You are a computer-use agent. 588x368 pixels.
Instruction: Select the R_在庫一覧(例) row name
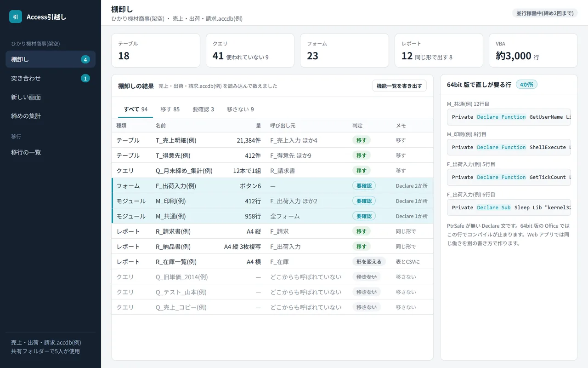pos(176,262)
